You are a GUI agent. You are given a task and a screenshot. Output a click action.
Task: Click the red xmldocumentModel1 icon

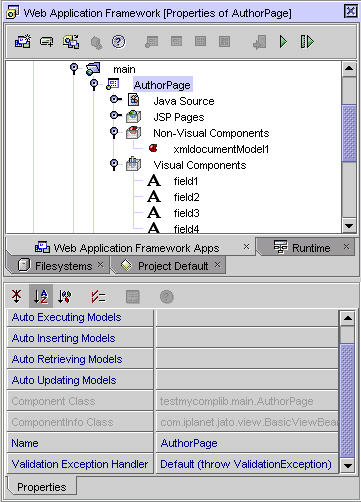pos(153,148)
